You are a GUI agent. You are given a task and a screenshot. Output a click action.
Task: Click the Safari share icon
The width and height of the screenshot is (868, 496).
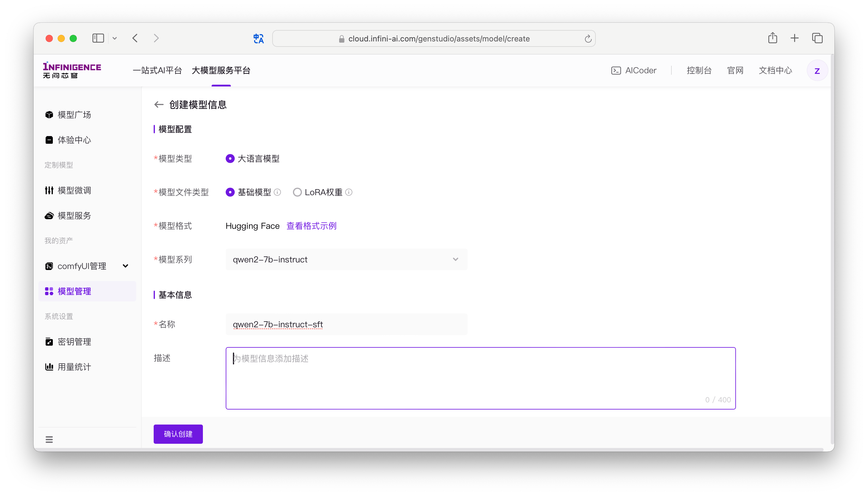click(772, 38)
